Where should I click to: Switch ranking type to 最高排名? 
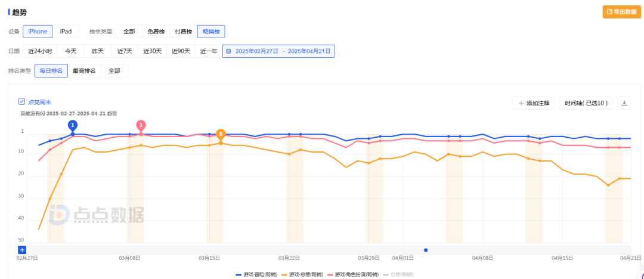point(84,71)
